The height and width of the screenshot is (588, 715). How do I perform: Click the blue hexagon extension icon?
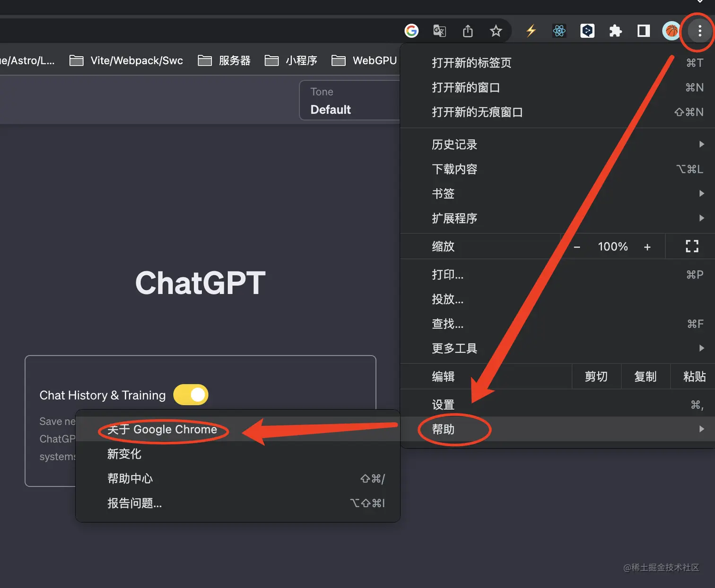pos(587,31)
